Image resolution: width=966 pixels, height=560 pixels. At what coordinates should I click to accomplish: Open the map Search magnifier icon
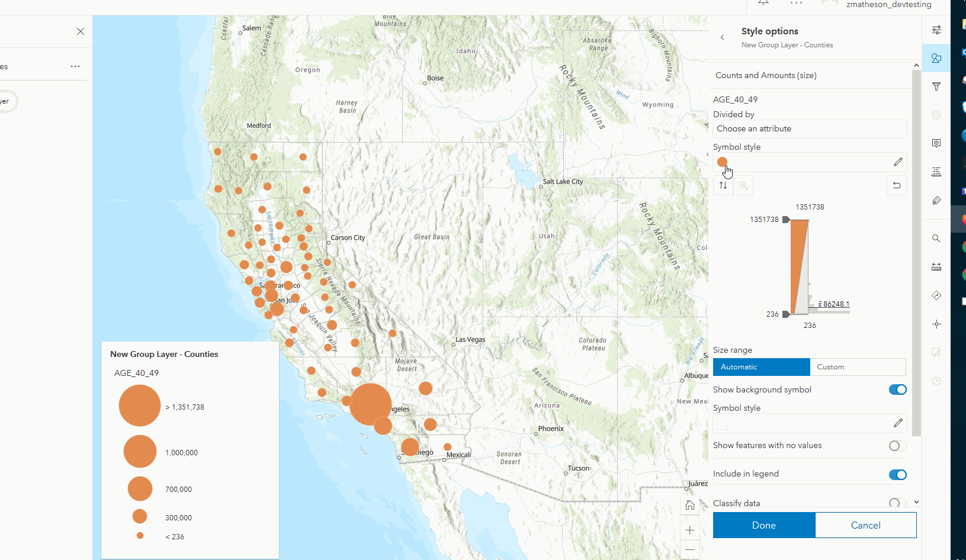click(936, 239)
